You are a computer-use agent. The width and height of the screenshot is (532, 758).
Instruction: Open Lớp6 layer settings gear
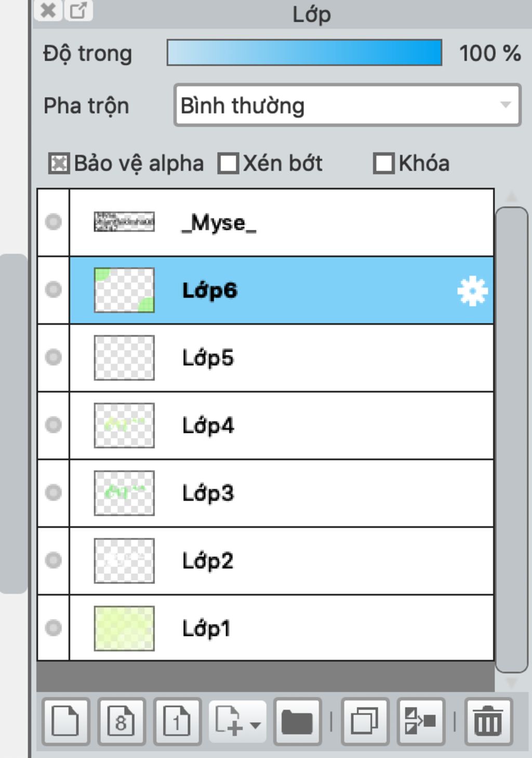(472, 291)
